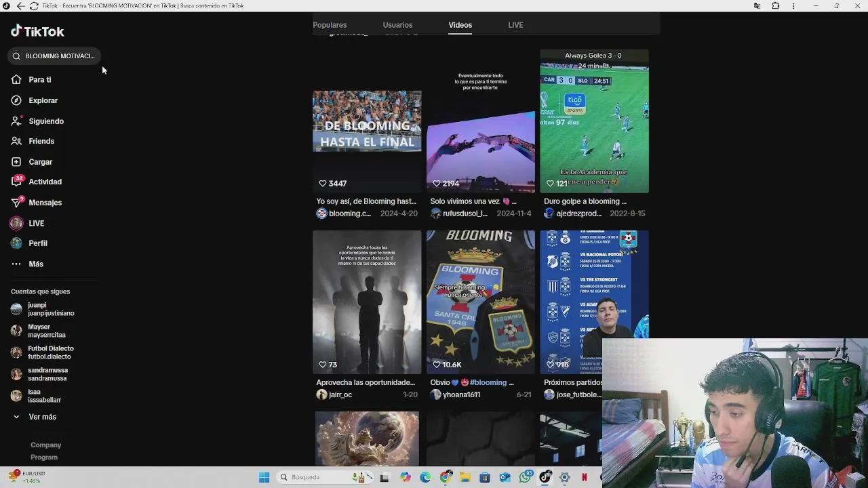Viewport: 868px width, 488px height.
Task: Go back with the browser back arrow
Action: point(20,6)
